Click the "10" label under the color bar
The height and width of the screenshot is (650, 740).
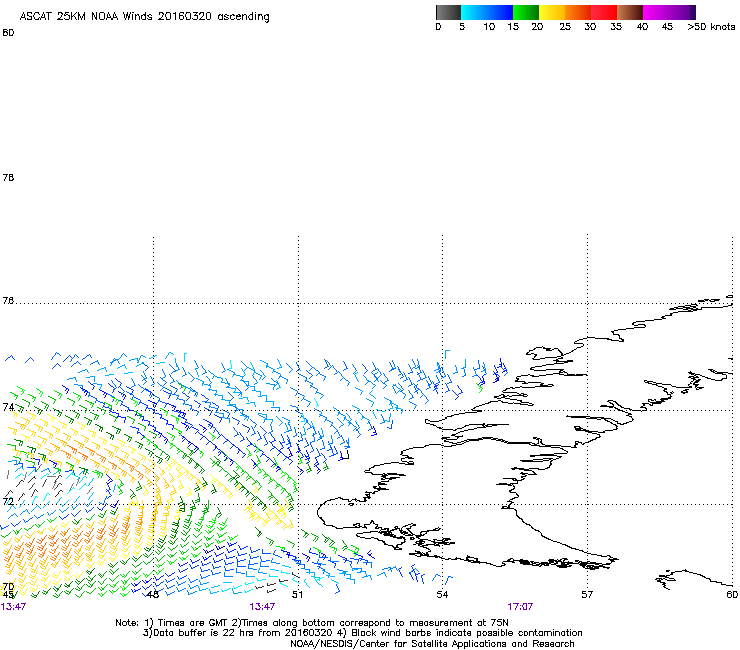(489, 27)
